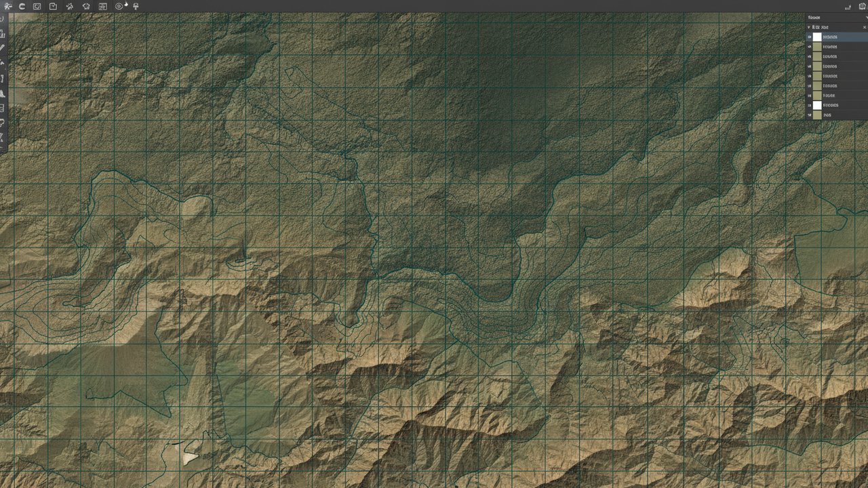The height and width of the screenshot is (488, 868).
Task: Open the folder icon in the top toolbar
Action: pyautogui.click(x=53, y=6)
